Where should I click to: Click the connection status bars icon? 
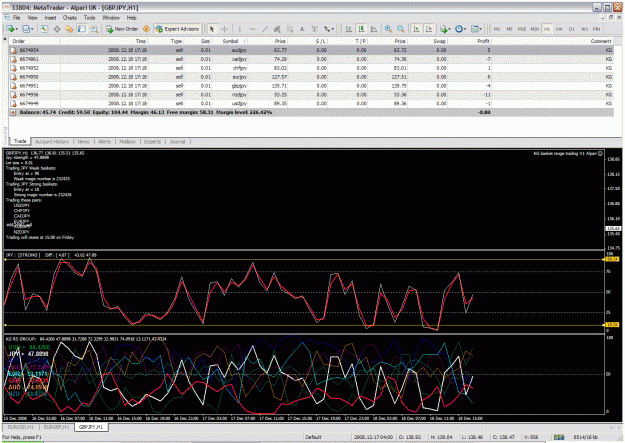click(559, 437)
